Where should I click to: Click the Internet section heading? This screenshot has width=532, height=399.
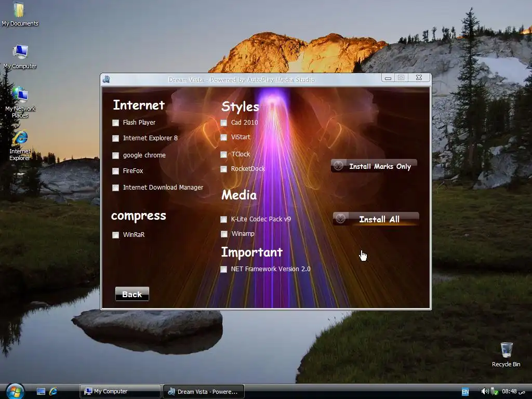(x=139, y=105)
